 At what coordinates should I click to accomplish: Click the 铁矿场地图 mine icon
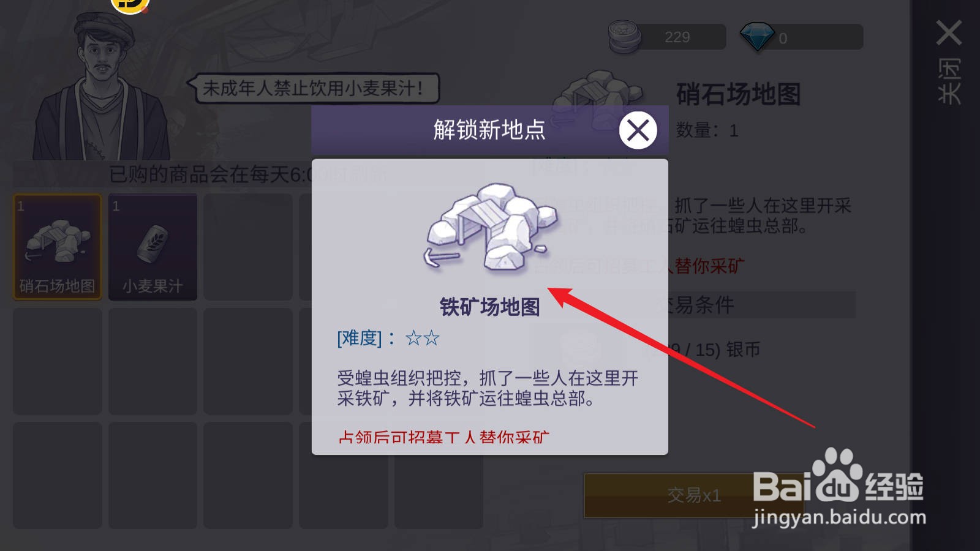[490, 227]
